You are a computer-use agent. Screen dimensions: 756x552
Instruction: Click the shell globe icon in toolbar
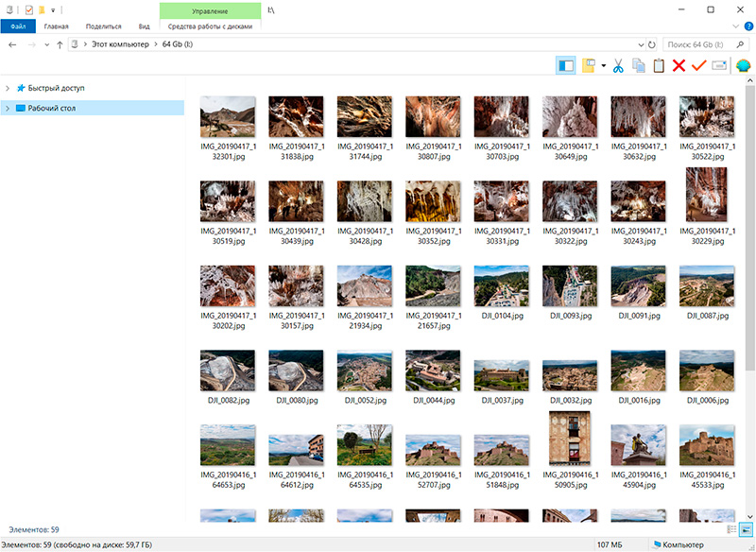pyautogui.click(x=743, y=66)
